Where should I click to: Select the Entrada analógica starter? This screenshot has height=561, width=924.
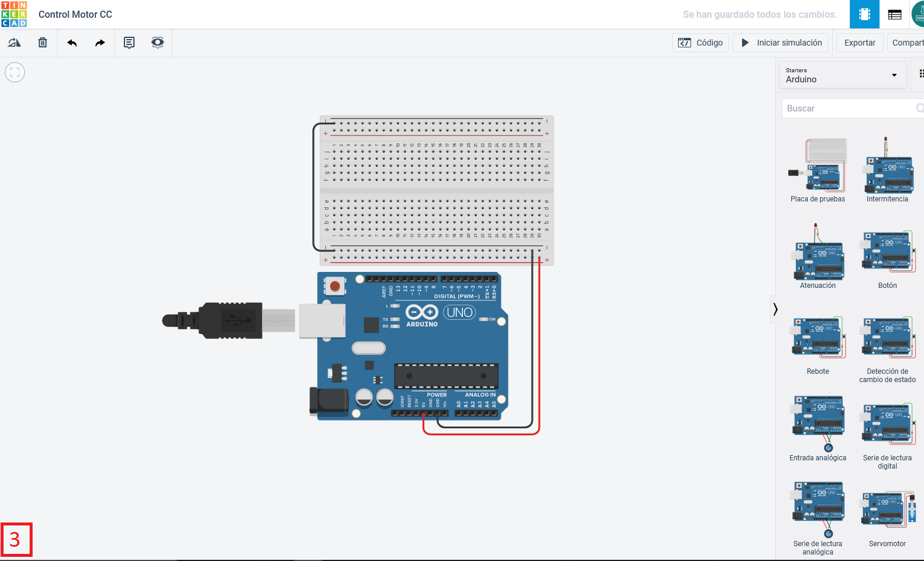click(818, 428)
